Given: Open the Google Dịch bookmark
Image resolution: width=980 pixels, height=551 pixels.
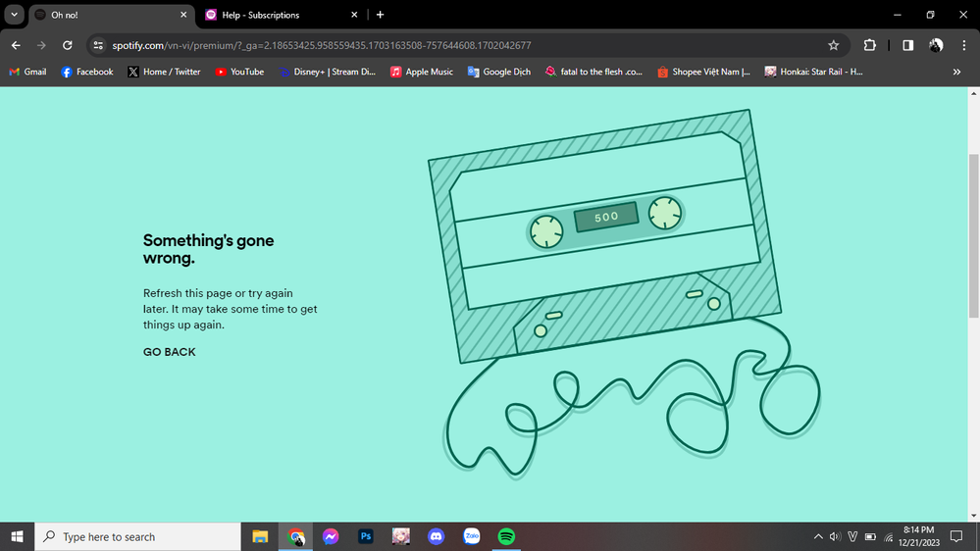Looking at the screenshot, I should pyautogui.click(x=498, y=72).
